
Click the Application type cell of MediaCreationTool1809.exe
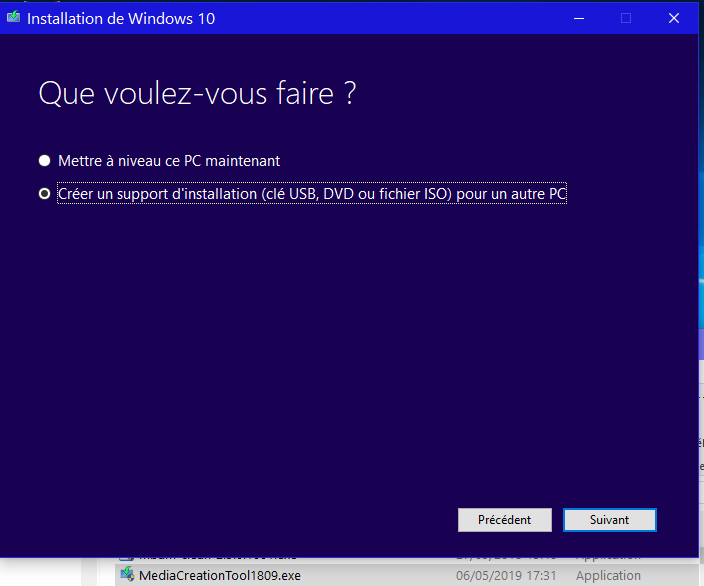coord(608,575)
